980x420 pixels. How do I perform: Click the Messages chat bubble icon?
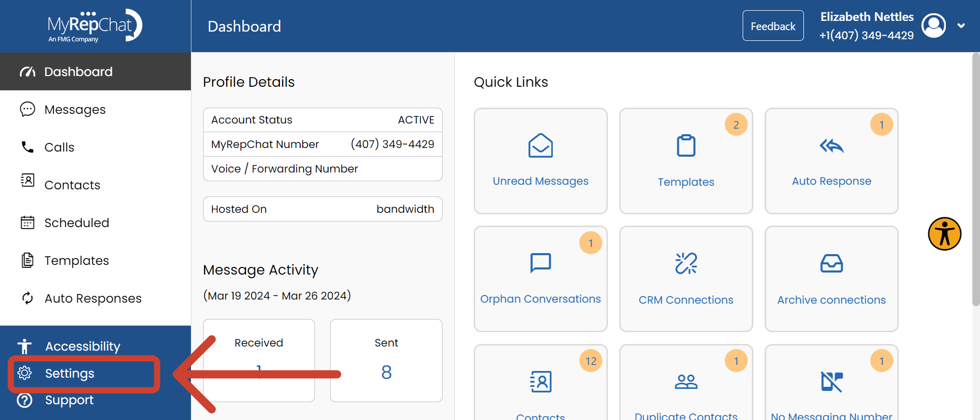coord(28,109)
